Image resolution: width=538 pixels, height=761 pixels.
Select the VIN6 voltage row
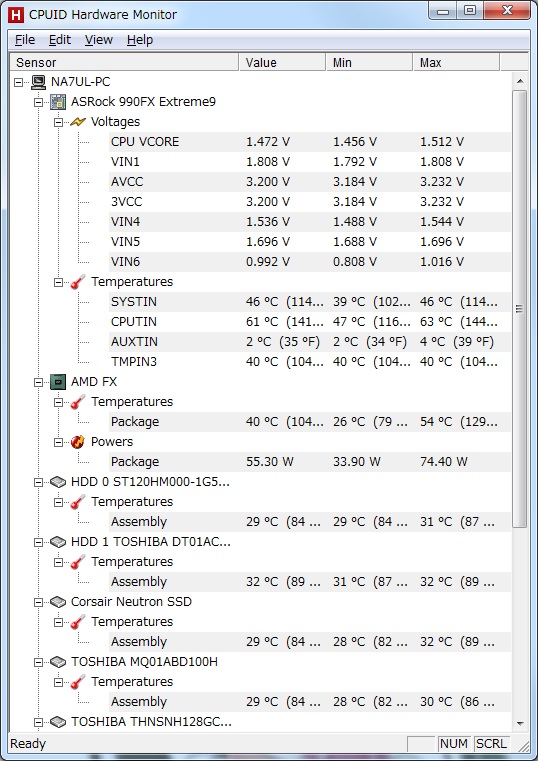[310, 262]
